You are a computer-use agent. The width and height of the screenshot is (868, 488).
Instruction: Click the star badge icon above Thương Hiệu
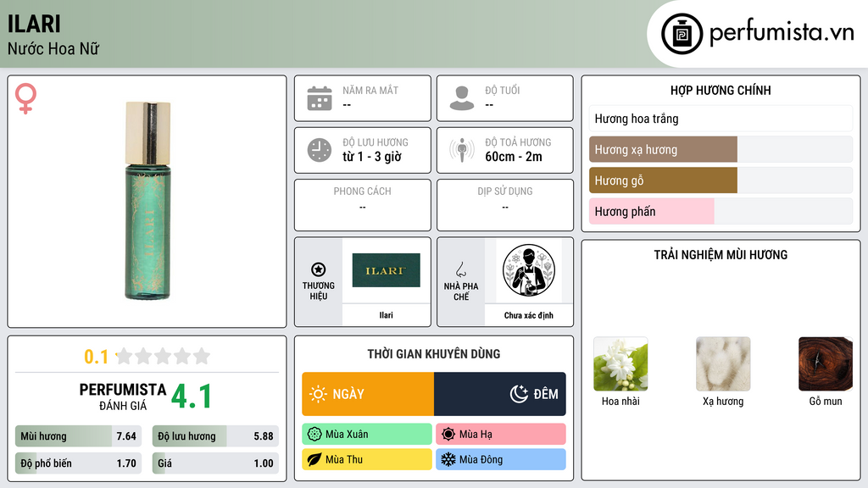tap(319, 269)
